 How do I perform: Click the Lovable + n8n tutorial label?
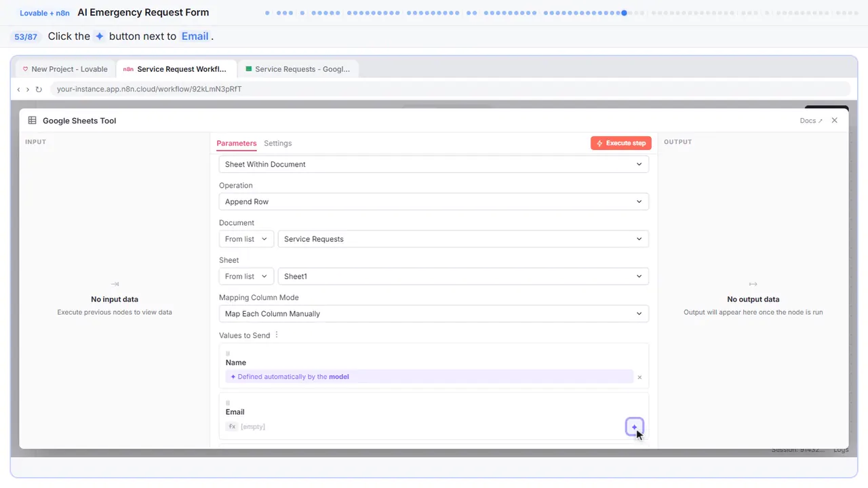(45, 13)
